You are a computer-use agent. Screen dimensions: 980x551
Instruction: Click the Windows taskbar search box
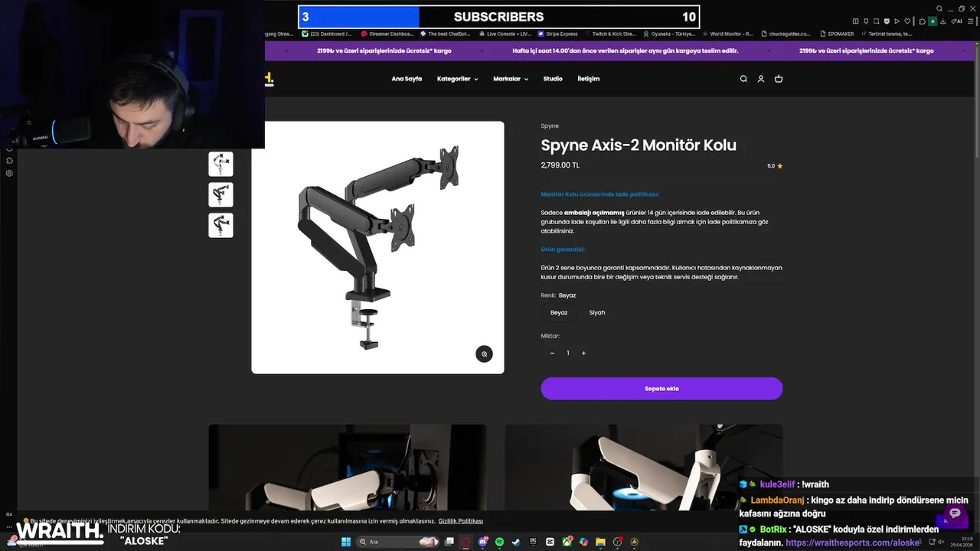click(398, 542)
